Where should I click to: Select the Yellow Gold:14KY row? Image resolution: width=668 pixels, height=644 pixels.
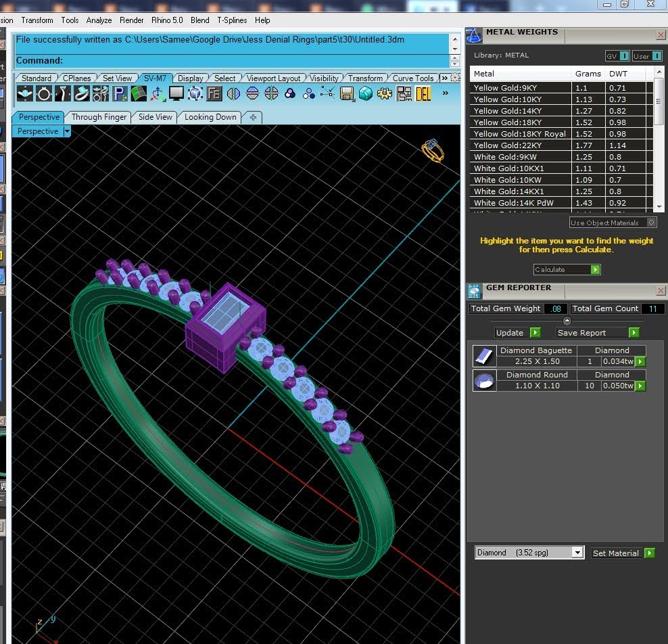pos(561,111)
